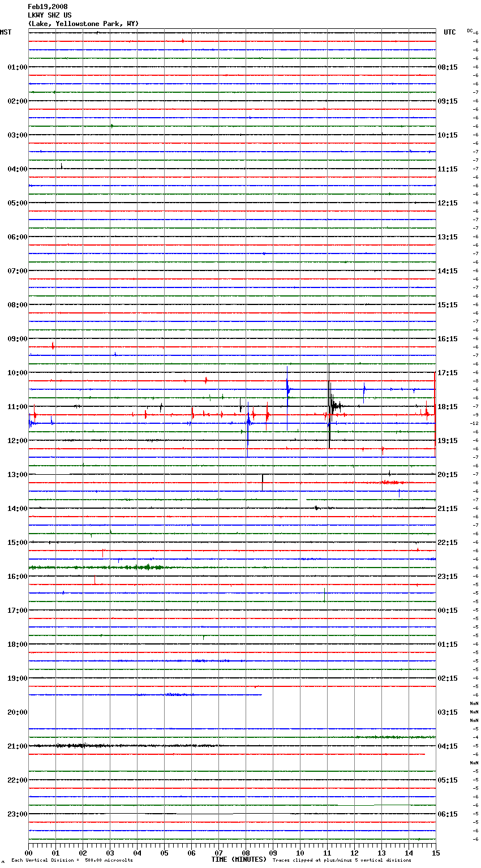
Task: Click the 21:00 MST hour label
Action: click(x=18, y=746)
